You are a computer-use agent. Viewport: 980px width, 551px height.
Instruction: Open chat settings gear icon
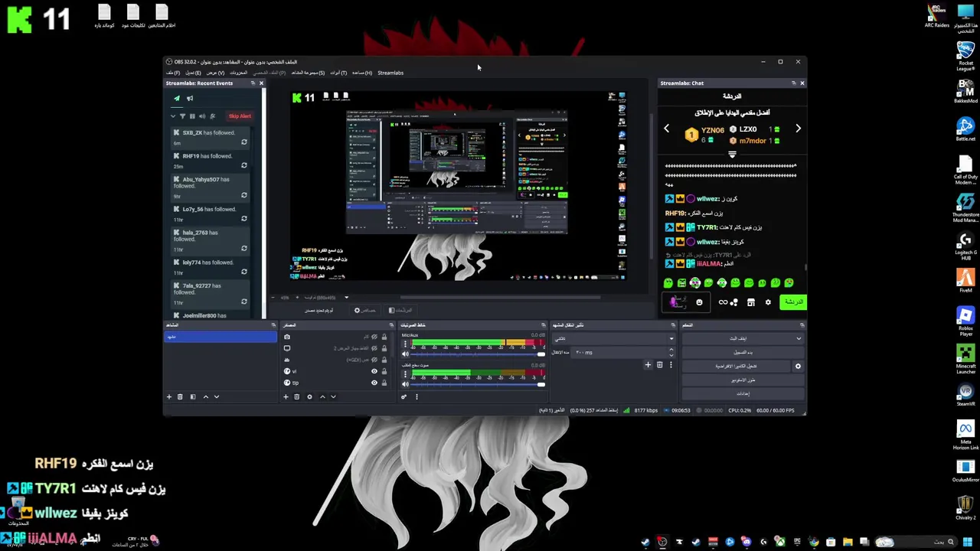768,302
